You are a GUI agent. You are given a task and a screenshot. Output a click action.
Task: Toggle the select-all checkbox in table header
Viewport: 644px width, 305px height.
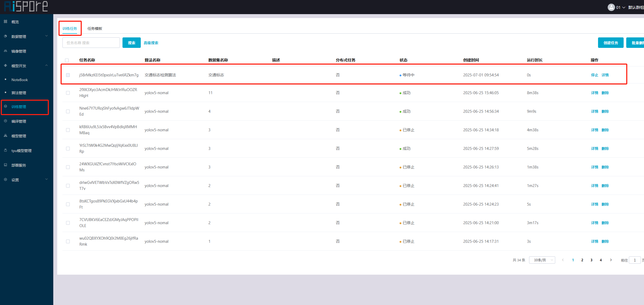[x=67, y=60]
